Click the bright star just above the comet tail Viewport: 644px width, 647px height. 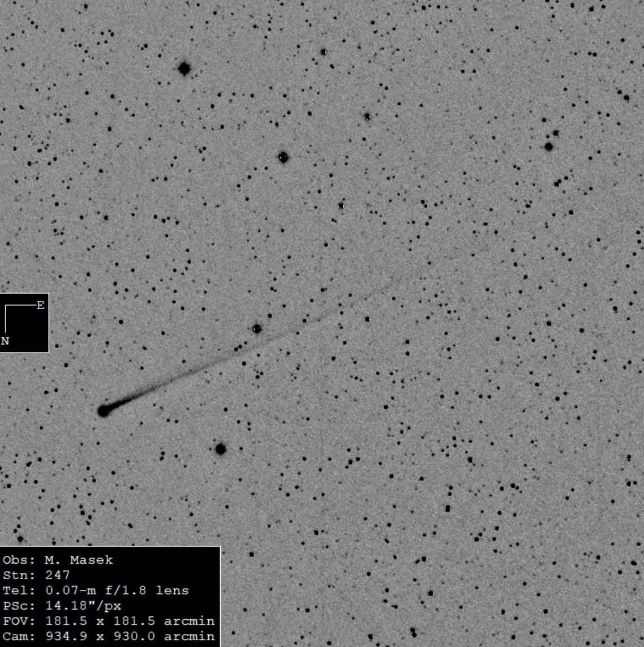[x=256, y=328]
